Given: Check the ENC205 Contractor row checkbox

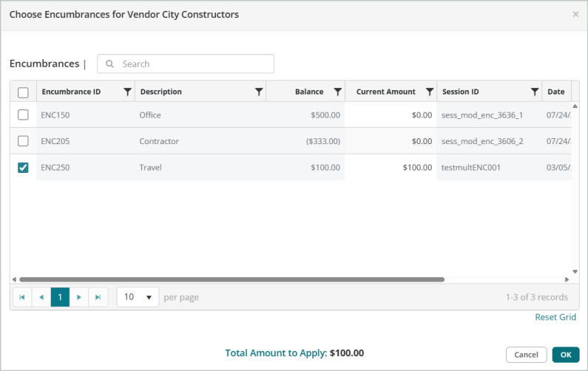Looking at the screenshot, I should pos(23,141).
